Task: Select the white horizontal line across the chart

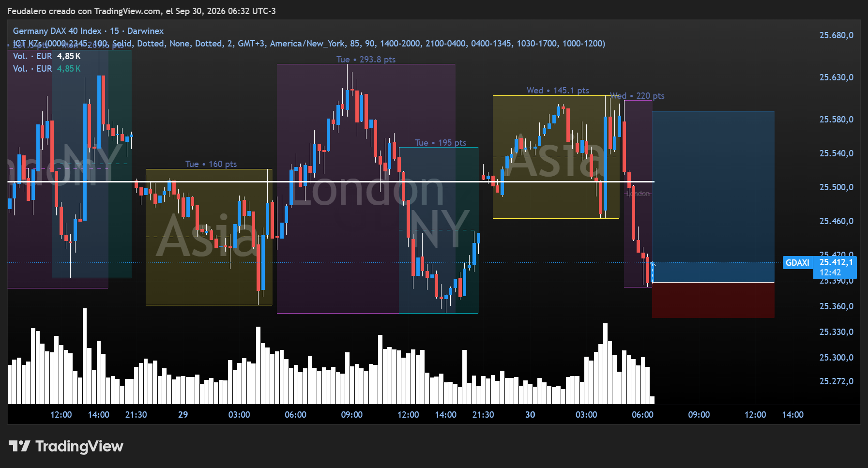Action: pos(331,181)
